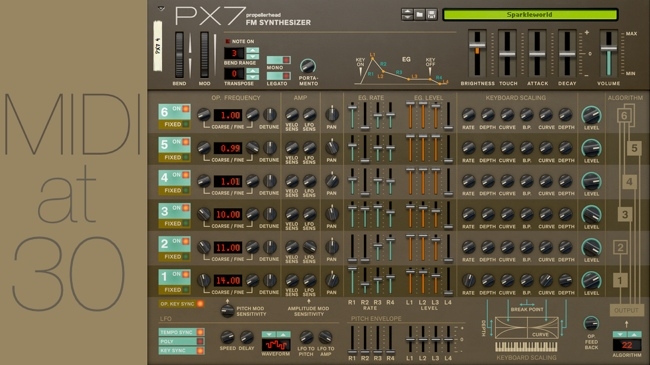Toggle the Mono switch
Image resolution: width=650 pixels, height=365 pixels.
279,60
